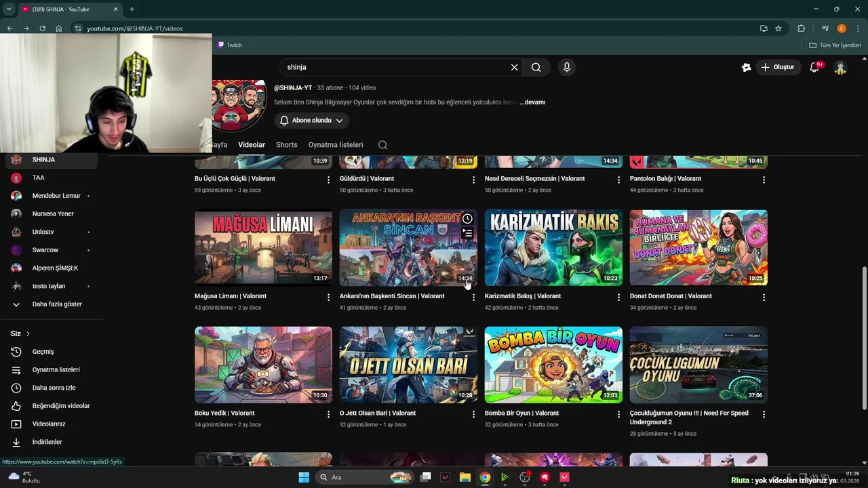
Task: Expand the Siz section chevron
Action: coord(28,334)
